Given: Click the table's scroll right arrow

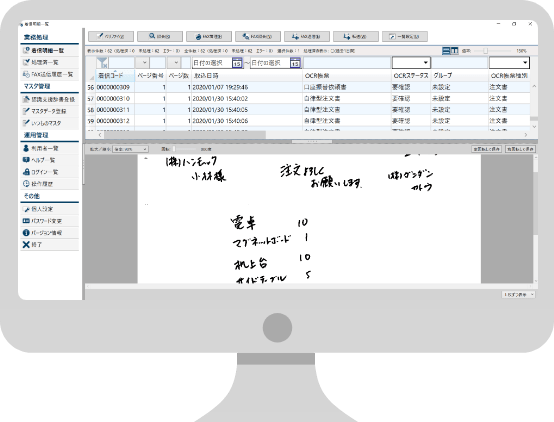Looking at the screenshot, I should point(525,135).
